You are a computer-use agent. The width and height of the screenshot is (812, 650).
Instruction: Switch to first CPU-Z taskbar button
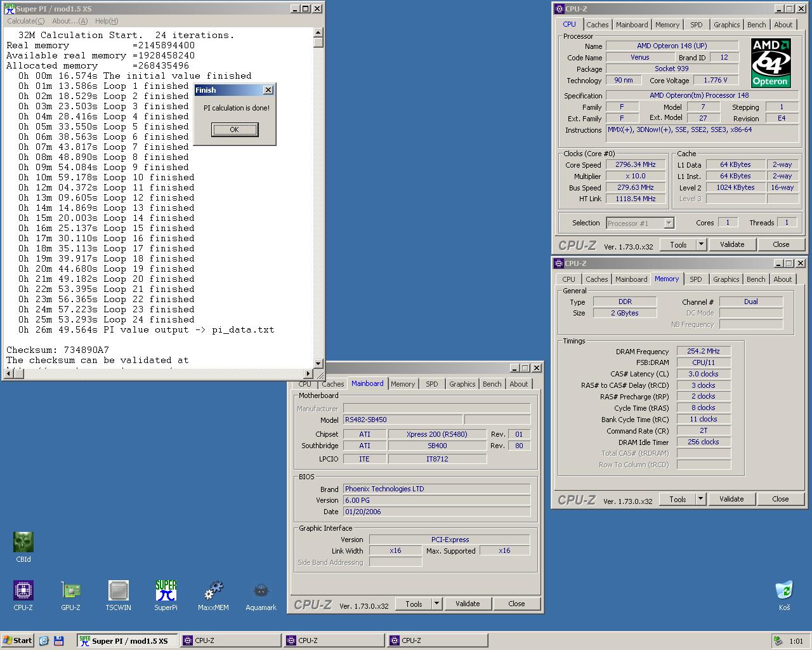tap(230, 640)
